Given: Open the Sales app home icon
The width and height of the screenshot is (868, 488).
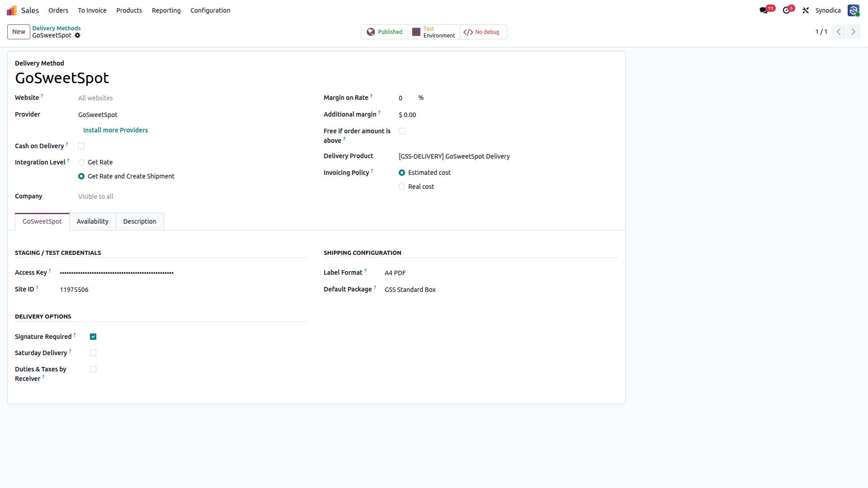Looking at the screenshot, I should tap(12, 10).
